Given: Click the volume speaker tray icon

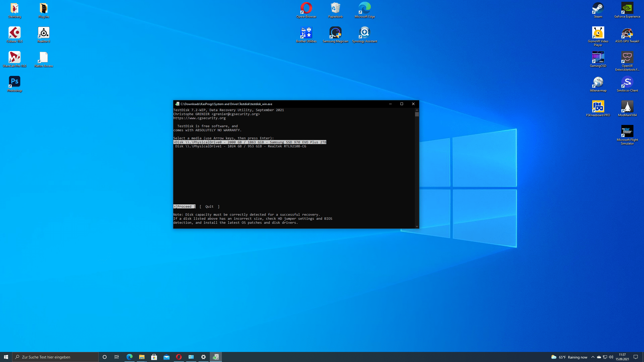Looking at the screenshot, I should pyautogui.click(x=611, y=357).
